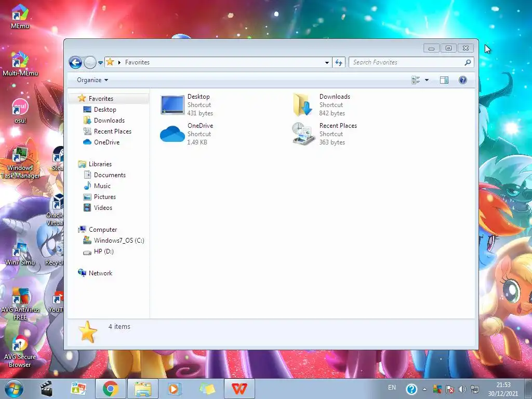Click the Action Center flag tray icon
The width and height of the screenshot is (532, 399).
(x=449, y=389)
